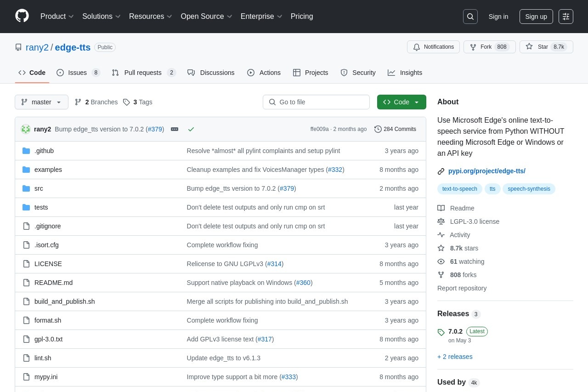
Task: Switch to the Insights tab
Action: click(405, 73)
